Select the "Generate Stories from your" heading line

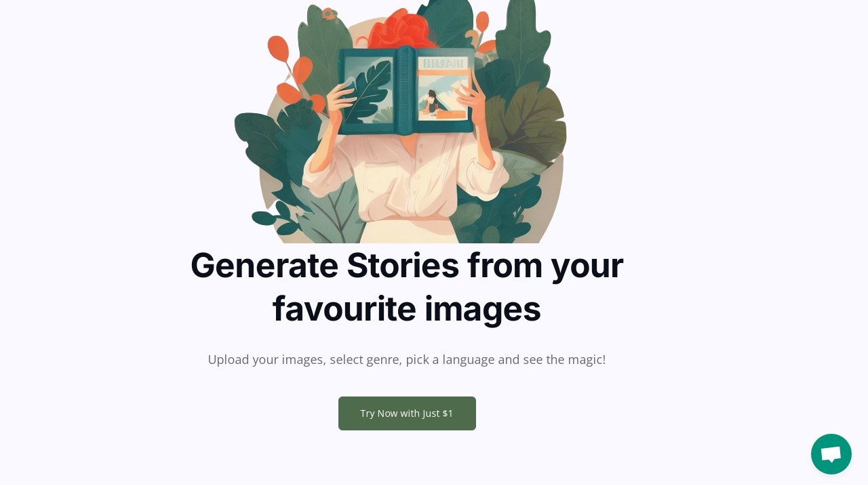(x=407, y=265)
